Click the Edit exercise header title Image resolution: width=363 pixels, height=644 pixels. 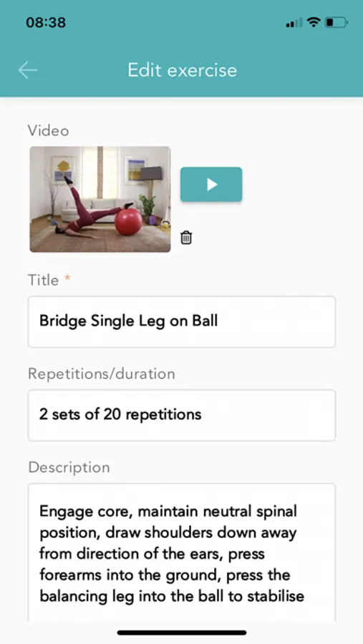tap(182, 70)
